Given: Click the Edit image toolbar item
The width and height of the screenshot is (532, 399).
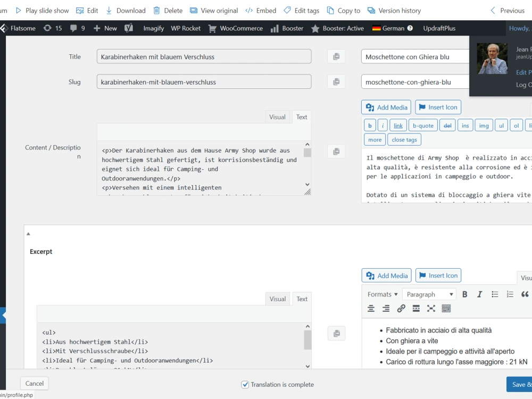Looking at the screenshot, I should tap(87, 11).
